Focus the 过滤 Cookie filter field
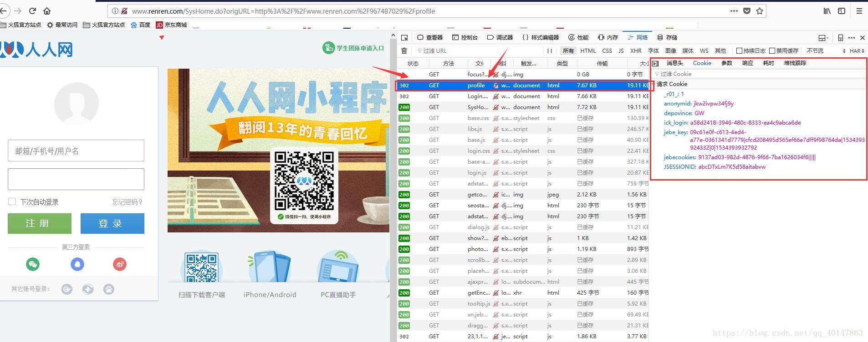The height and width of the screenshot is (342, 868). pos(759,74)
